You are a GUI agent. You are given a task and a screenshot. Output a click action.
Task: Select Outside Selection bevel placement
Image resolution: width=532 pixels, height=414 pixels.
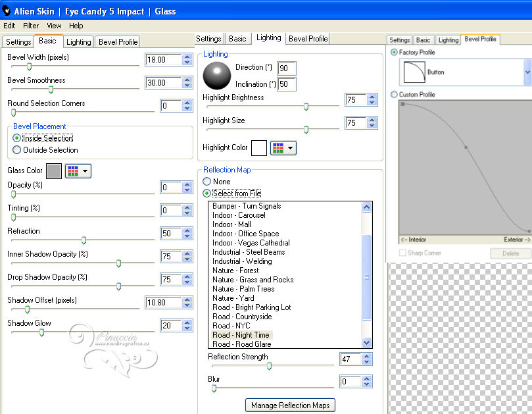[x=16, y=150]
